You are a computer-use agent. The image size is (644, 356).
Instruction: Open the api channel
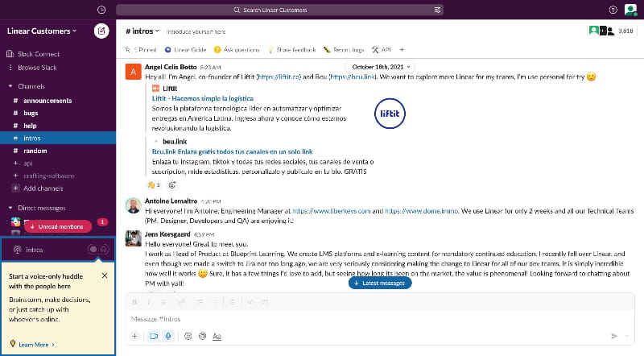[x=57, y=164]
